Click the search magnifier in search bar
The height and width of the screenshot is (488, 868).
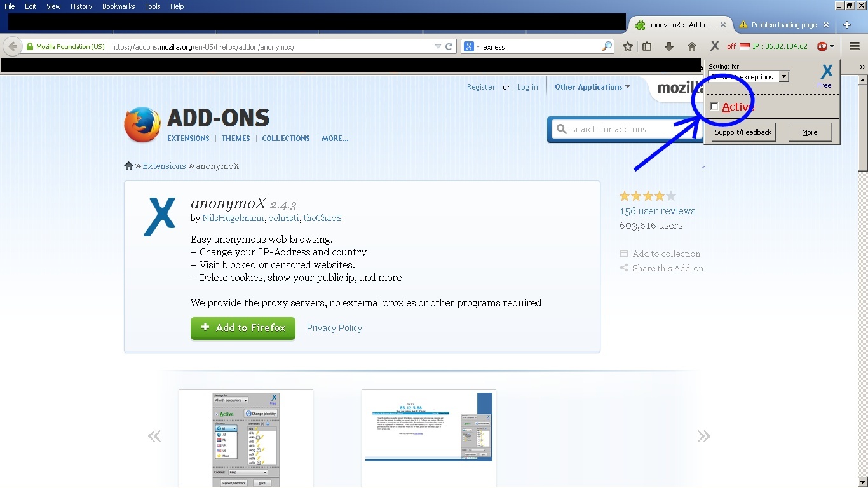coord(606,46)
